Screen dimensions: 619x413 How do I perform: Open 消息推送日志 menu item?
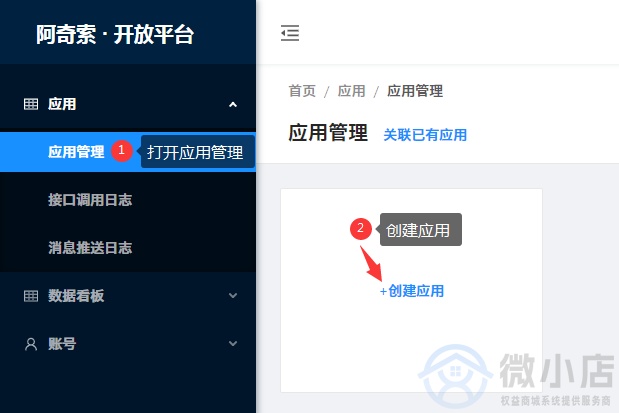click(90, 248)
